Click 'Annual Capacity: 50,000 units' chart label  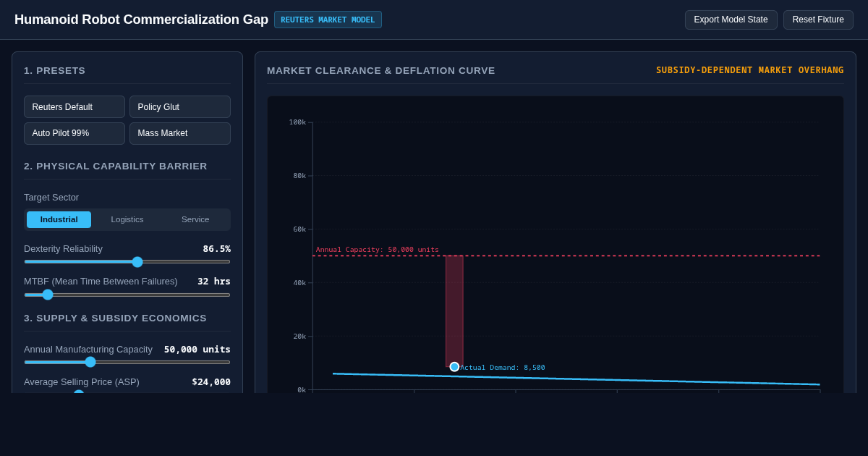tap(377, 250)
